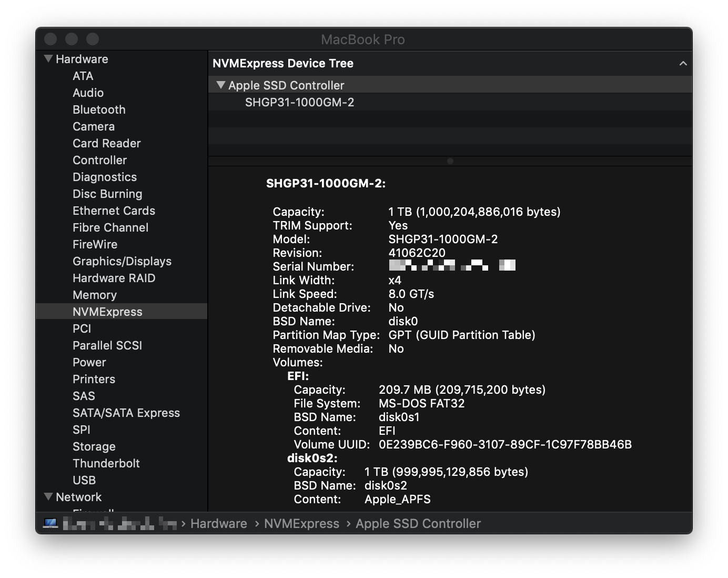Screen dimensions: 728x578
Task: Show Power information
Action: point(89,362)
